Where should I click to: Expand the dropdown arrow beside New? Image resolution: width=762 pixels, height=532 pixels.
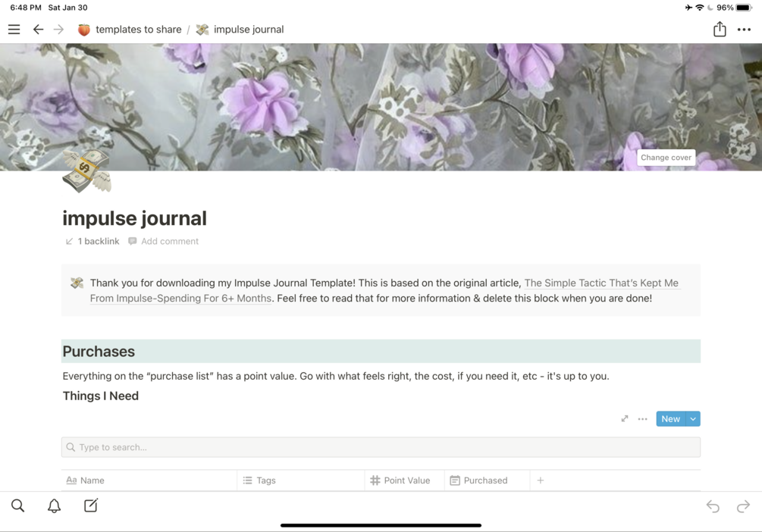[x=693, y=419]
